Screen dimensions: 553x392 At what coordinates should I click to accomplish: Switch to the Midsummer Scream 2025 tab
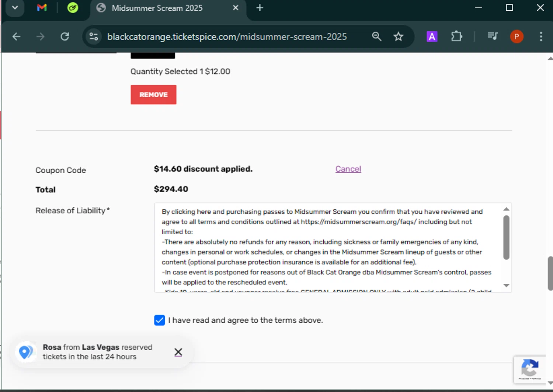tap(157, 8)
